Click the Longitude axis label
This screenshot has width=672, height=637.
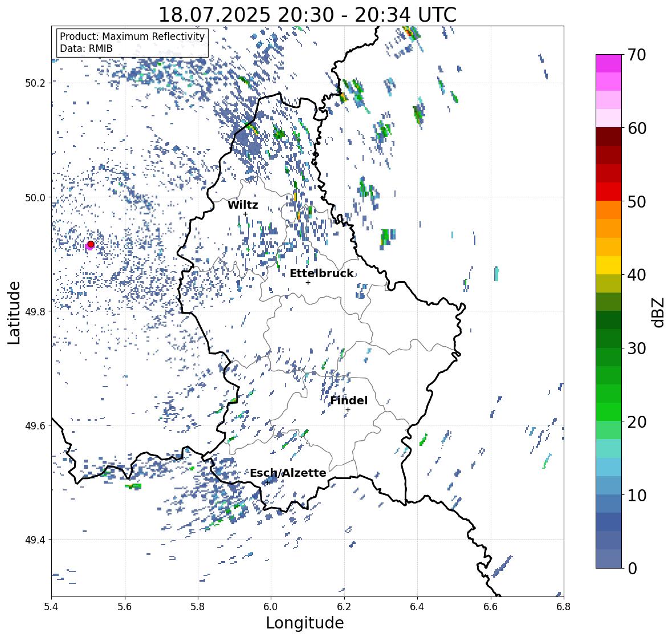tap(305, 623)
